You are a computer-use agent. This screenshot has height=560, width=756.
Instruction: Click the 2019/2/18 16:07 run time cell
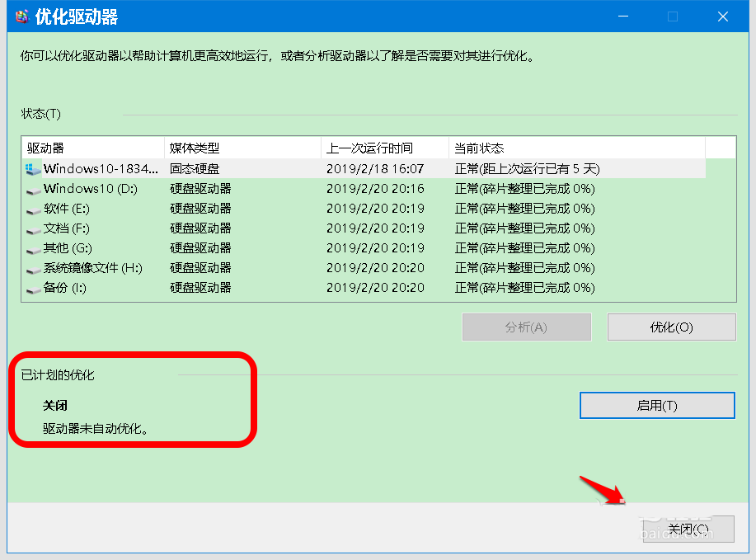(x=375, y=169)
